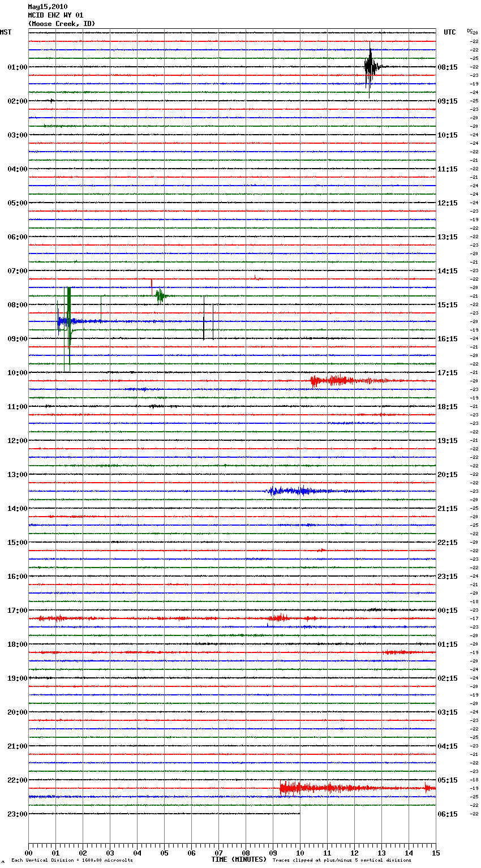Click the minute 03 tick label on bottom axis
The height and width of the screenshot is (868, 481).
(110, 853)
